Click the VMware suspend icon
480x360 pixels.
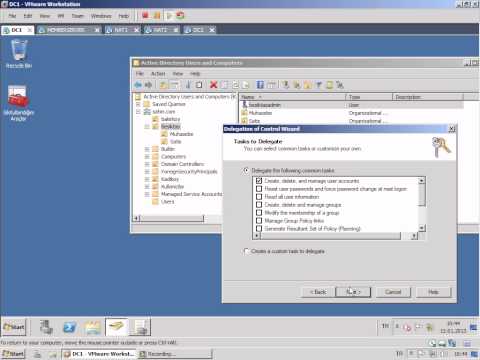157,15
